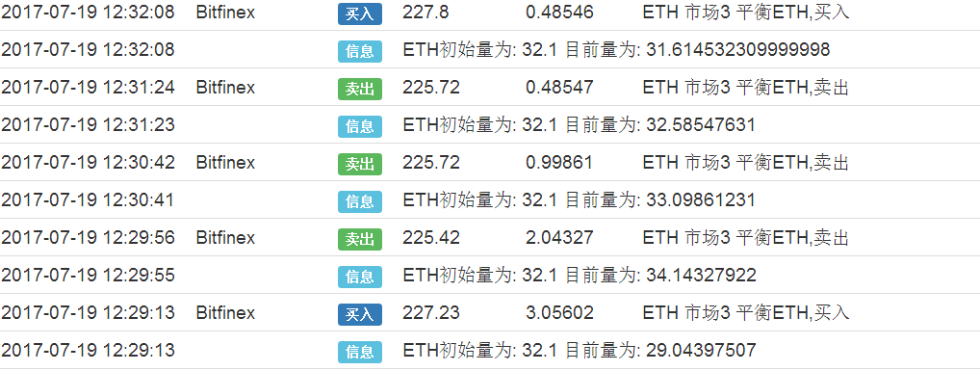The height and width of the screenshot is (371, 980).
Task: Click 平衡ETH,买入 note at 12:32:08
Action: [x=746, y=13]
